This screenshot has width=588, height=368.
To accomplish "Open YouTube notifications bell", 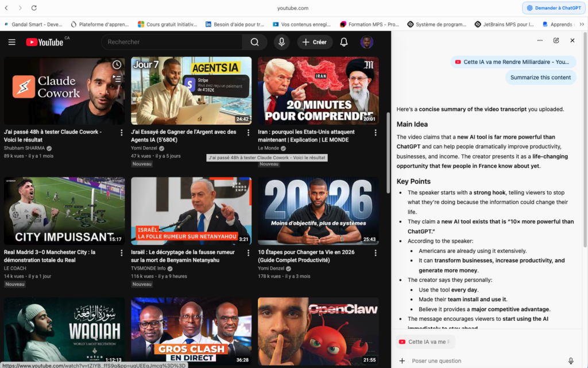I will 344,42.
